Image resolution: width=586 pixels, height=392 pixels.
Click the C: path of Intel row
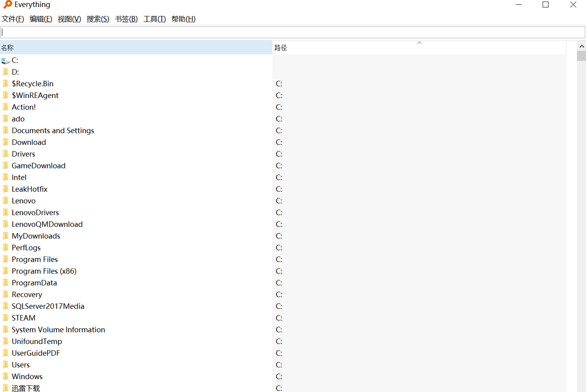[x=279, y=177]
